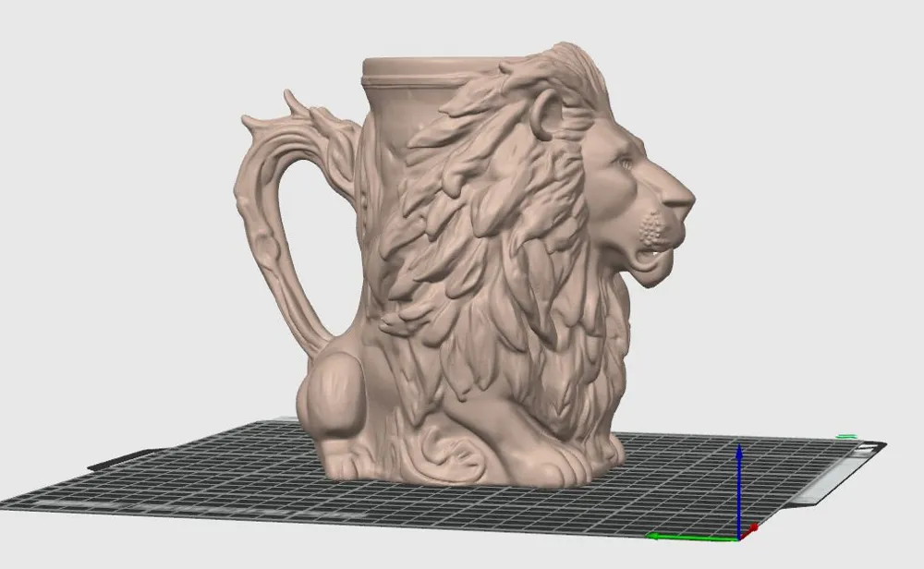Click the lion's round ear
This screenshot has height=569, width=924.
[x=546, y=115]
